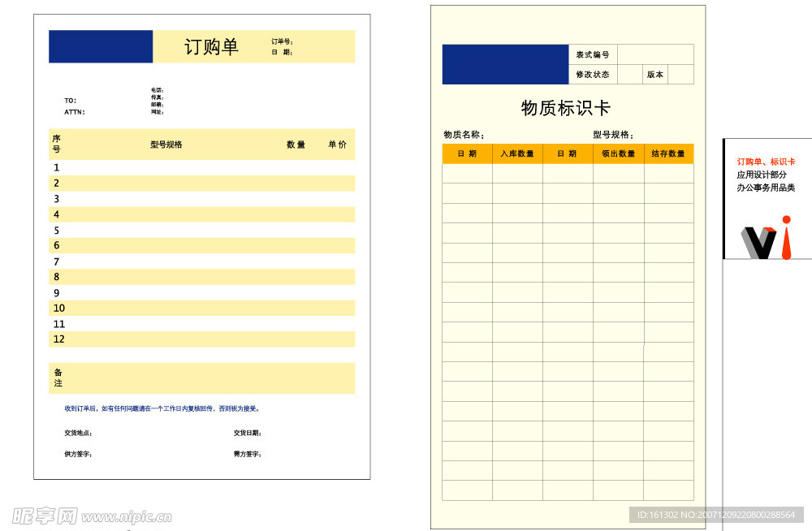Select row number 8 in the order table

[x=202, y=277]
